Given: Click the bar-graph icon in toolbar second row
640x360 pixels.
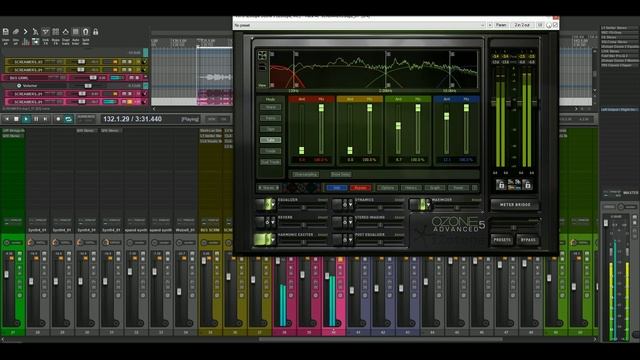Looking at the screenshot, I should click(26, 41).
